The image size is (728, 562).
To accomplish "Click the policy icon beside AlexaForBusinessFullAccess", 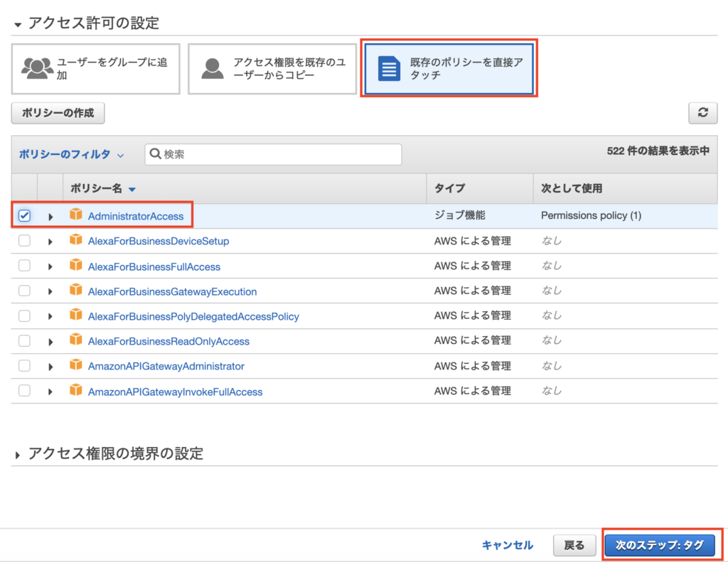I will [76, 266].
